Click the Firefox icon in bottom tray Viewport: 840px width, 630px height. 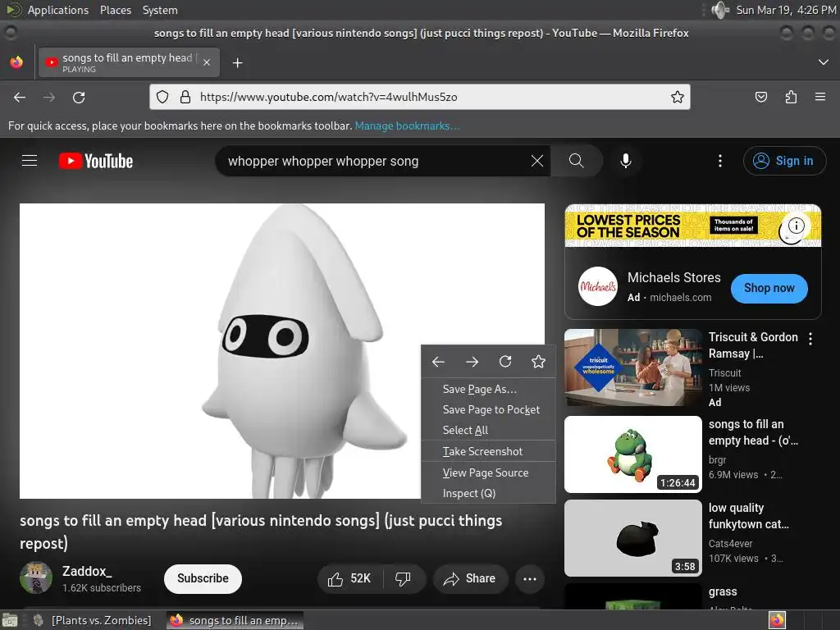pyautogui.click(x=777, y=620)
